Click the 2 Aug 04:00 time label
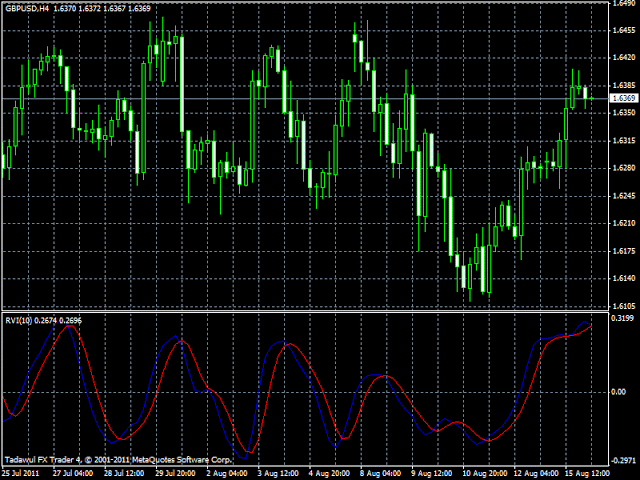The width and height of the screenshot is (640, 480). click(x=227, y=473)
